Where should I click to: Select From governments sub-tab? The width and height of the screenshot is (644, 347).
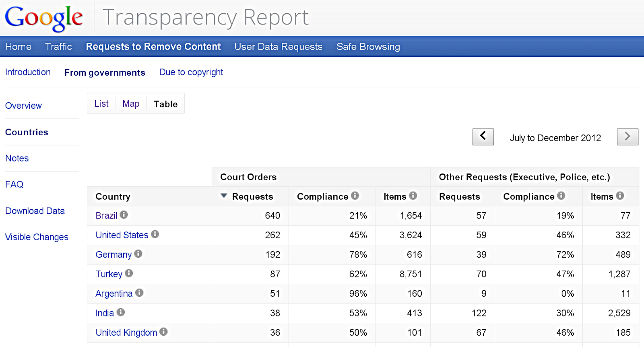pos(105,72)
